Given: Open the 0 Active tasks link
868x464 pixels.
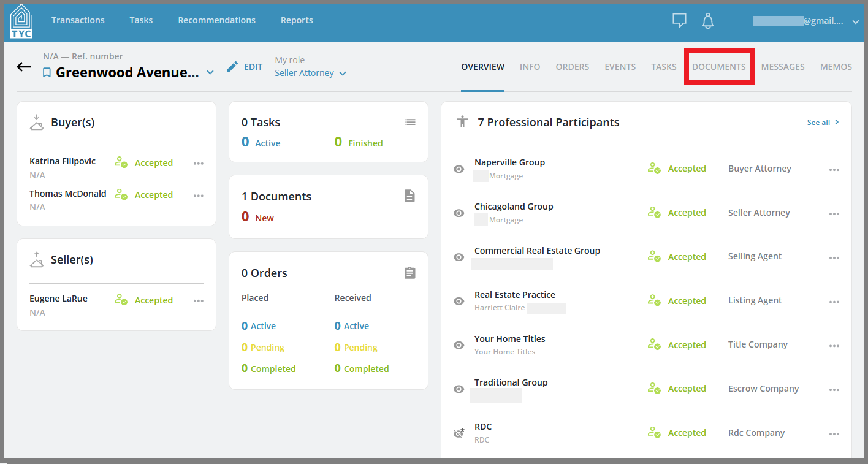Looking at the screenshot, I should tap(261, 143).
